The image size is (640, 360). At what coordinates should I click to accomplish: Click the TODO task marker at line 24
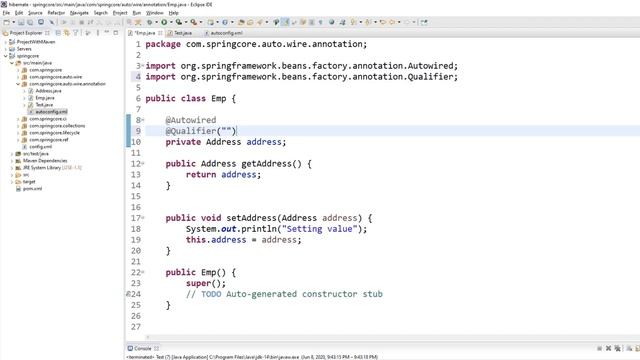[128, 294]
